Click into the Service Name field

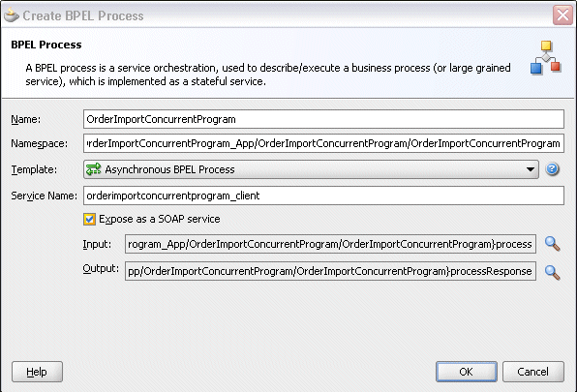323,196
